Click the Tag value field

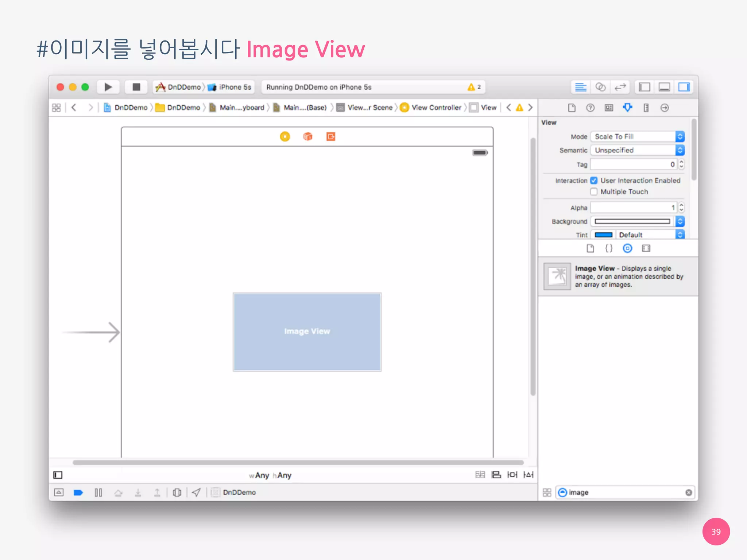point(634,164)
